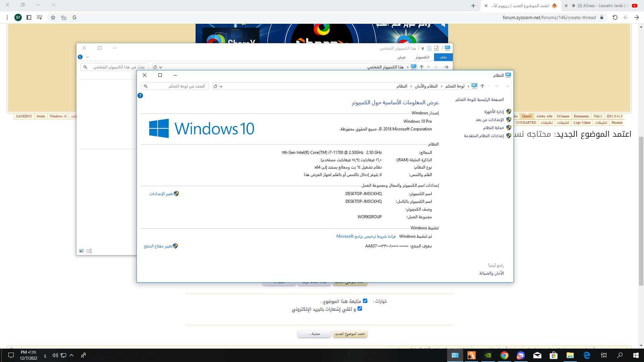This screenshot has width=644, height=362.
Task: Switch Explorer to details view
Action: click(x=89, y=251)
